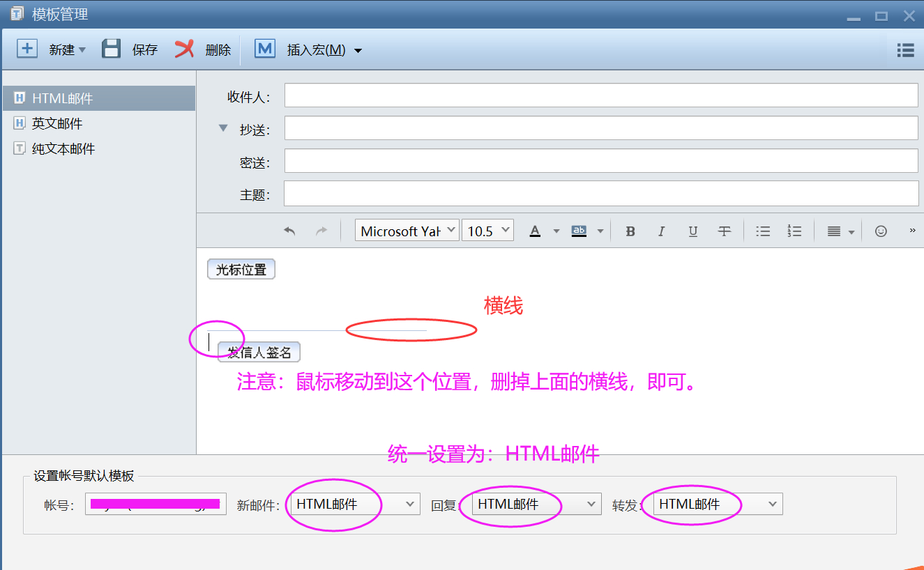
Task: Click the undo arrow icon
Action: (x=289, y=230)
